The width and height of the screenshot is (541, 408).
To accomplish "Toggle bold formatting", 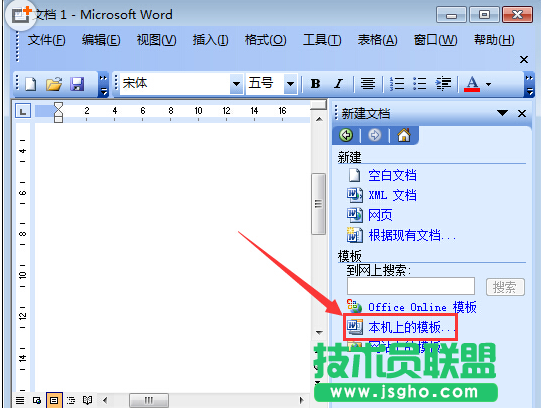I will coord(315,84).
